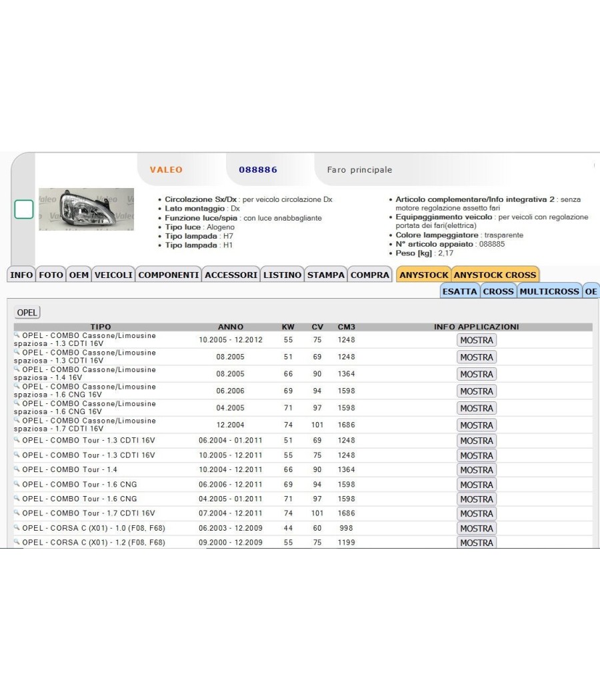Image resolution: width=600 pixels, height=700 pixels.
Task: Click MOSTRA for Combo Tour 1.7 CDTI 16V
Action: coord(477,514)
